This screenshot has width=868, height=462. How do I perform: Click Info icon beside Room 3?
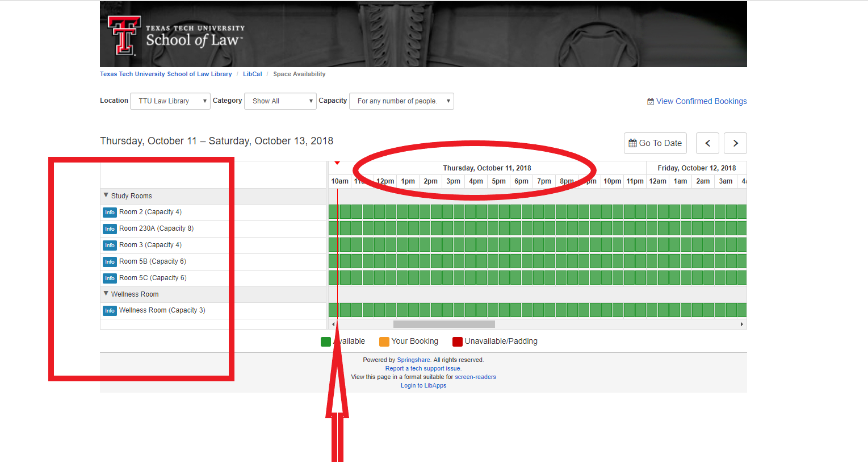(x=110, y=245)
